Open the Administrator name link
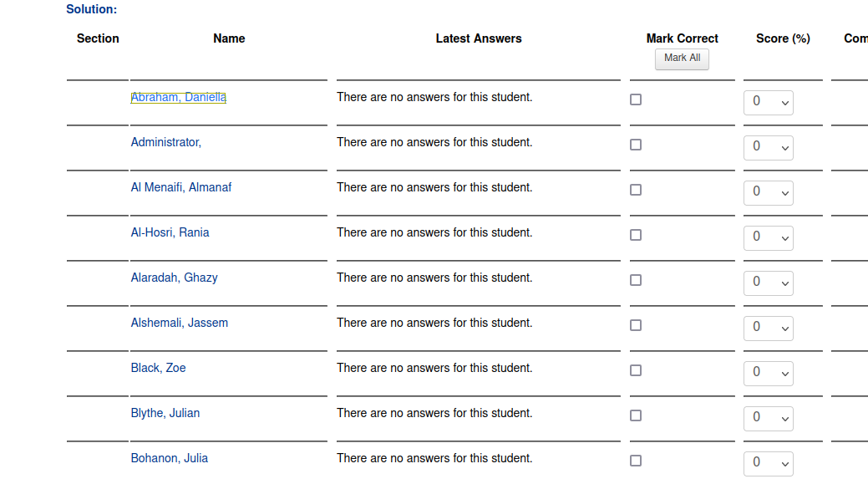This screenshot has height=479, width=868. [166, 142]
